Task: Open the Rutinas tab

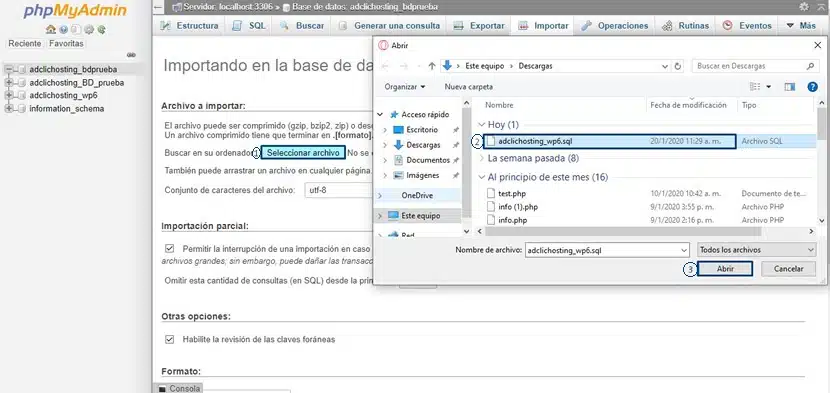Action: coord(685,25)
